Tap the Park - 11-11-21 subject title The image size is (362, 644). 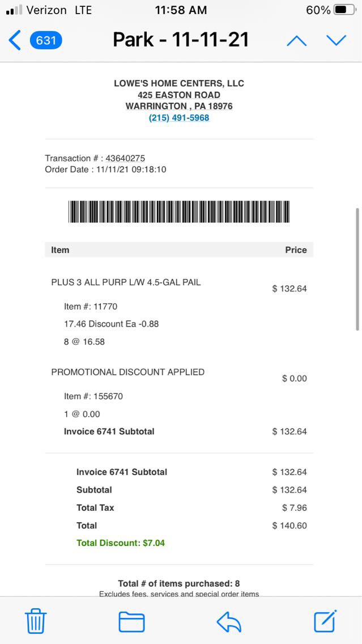point(181,40)
